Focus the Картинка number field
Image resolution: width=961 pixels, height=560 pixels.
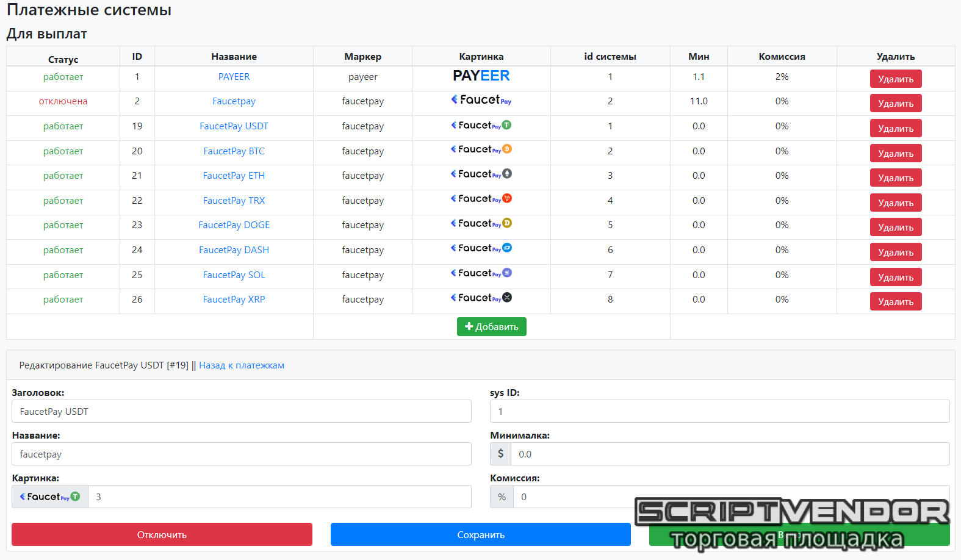pos(280,497)
